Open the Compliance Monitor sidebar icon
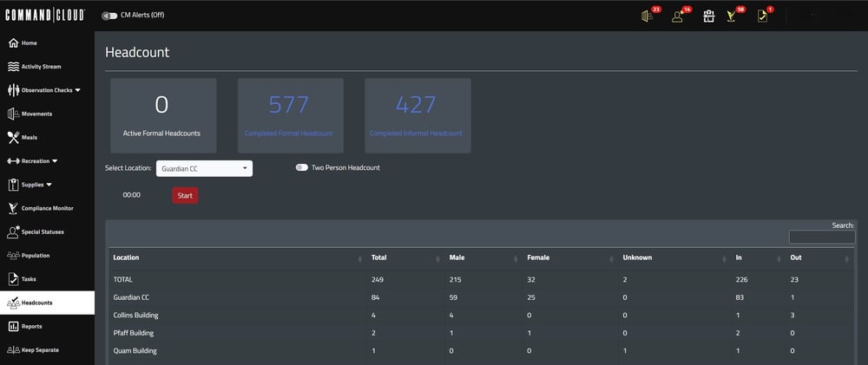Image resolution: width=868 pixels, height=365 pixels. (x=14, y=208)
